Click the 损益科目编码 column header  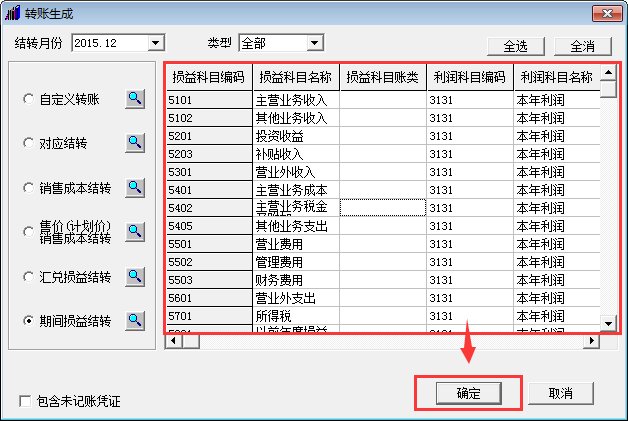209,77
